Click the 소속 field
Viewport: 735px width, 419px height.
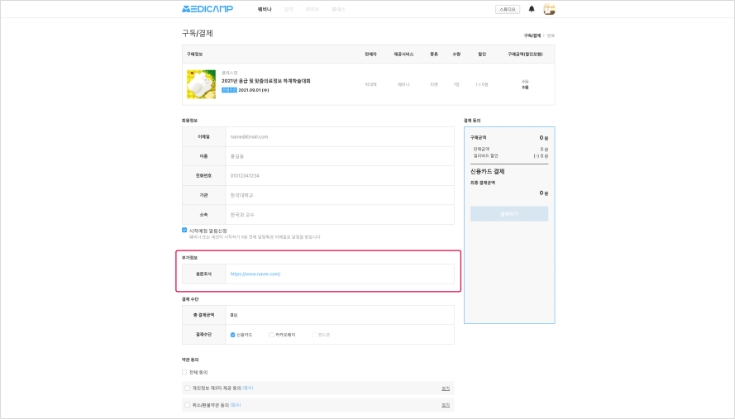[339, 215]
